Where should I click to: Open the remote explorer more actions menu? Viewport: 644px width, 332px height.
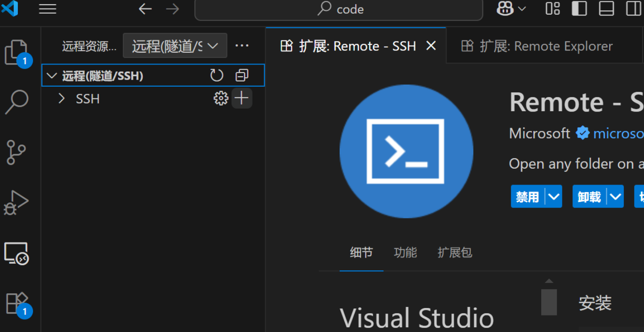242,46
